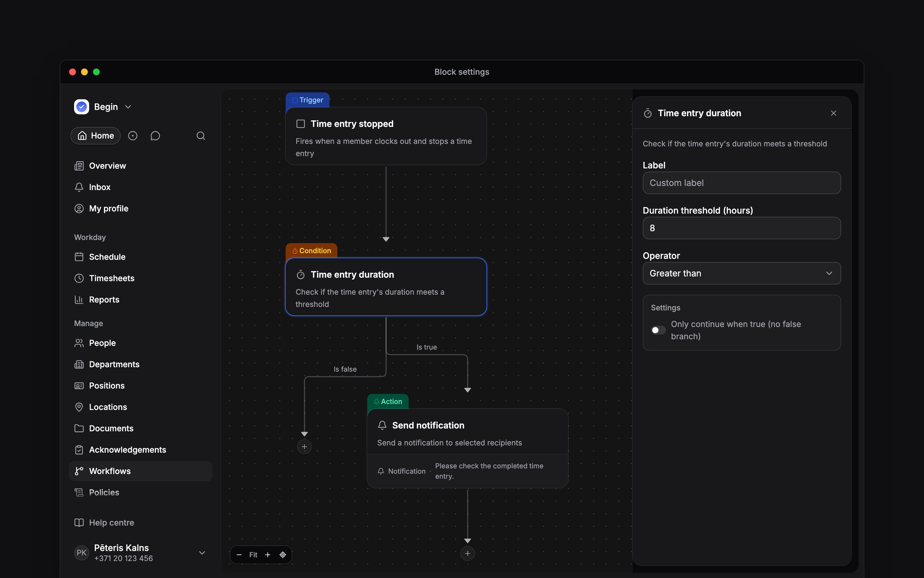Click the Duration threshold hours field
Image resolution: width=924 pixels, height=578 pixels.
click(741, 228)
